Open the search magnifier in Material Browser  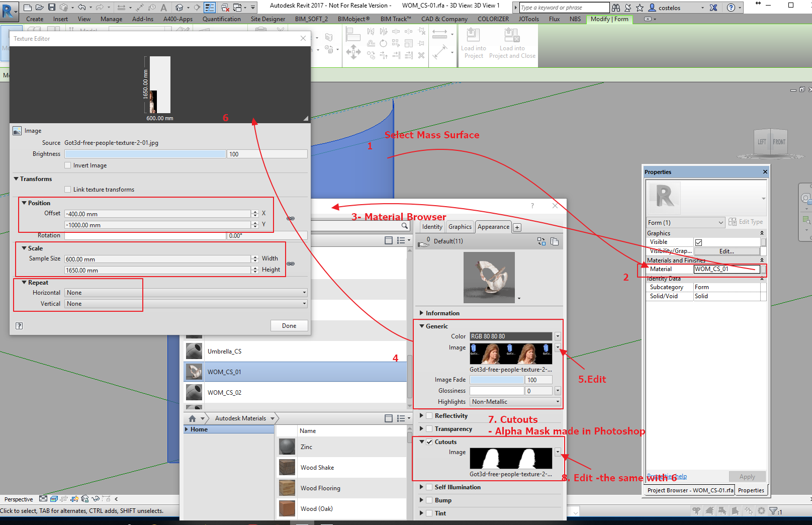click(x=405, y=226)
